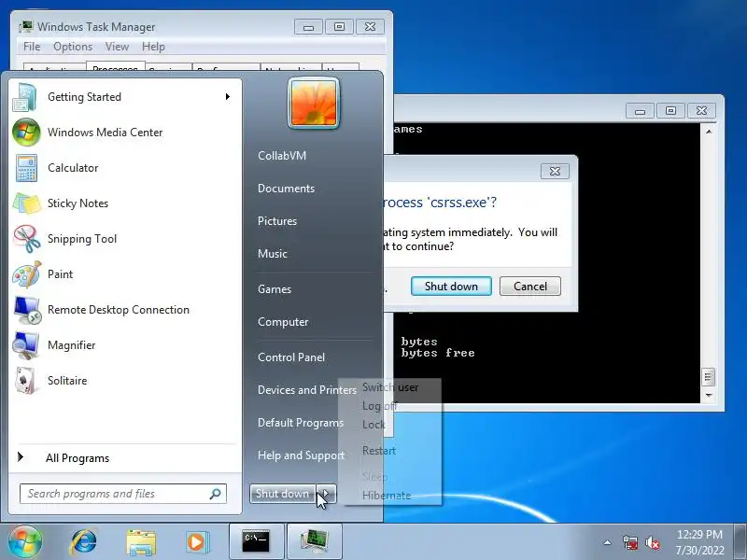
Task: Open Sticky Notes
Action: click(124, 203)
